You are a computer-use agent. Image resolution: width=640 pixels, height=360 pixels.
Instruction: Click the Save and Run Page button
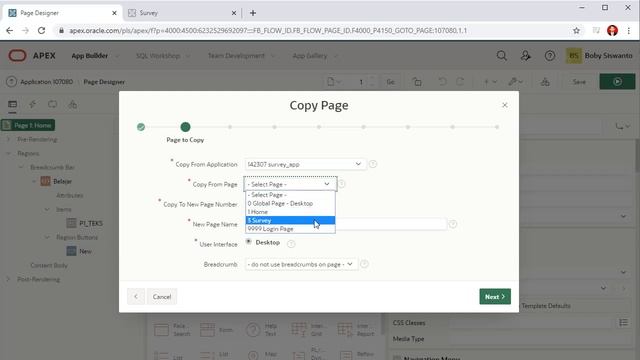pos(617,82)
